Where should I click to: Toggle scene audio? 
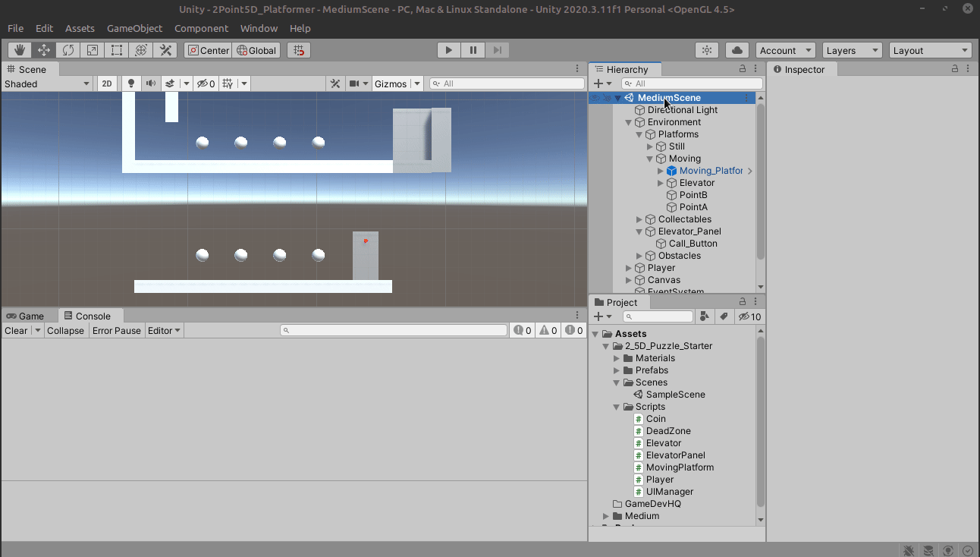(x=151, y=83)
